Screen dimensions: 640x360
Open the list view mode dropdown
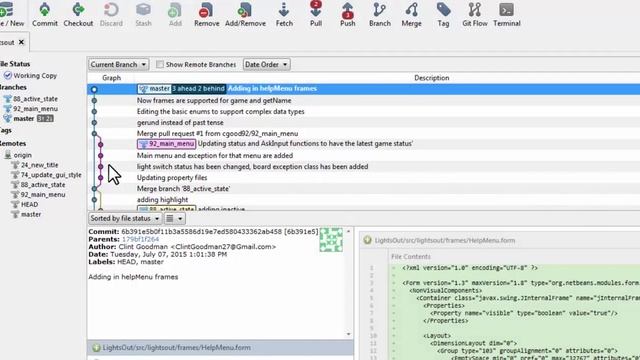coord(174,218)
